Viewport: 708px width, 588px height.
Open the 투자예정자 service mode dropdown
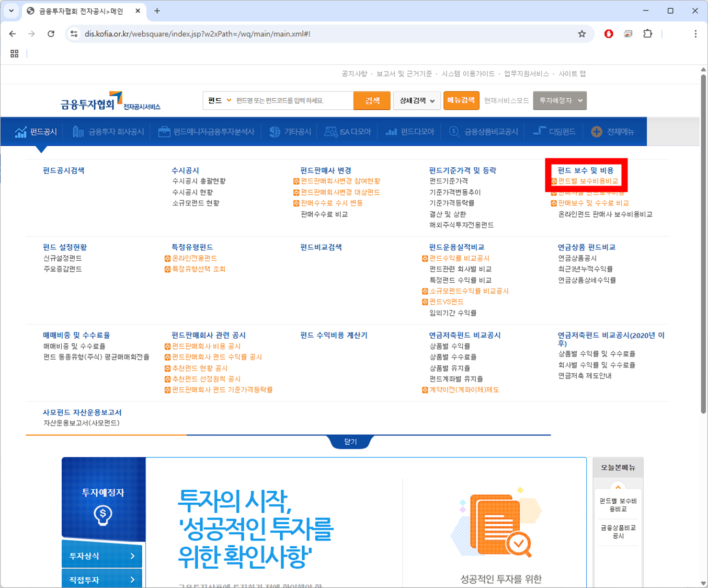[559, 101]
